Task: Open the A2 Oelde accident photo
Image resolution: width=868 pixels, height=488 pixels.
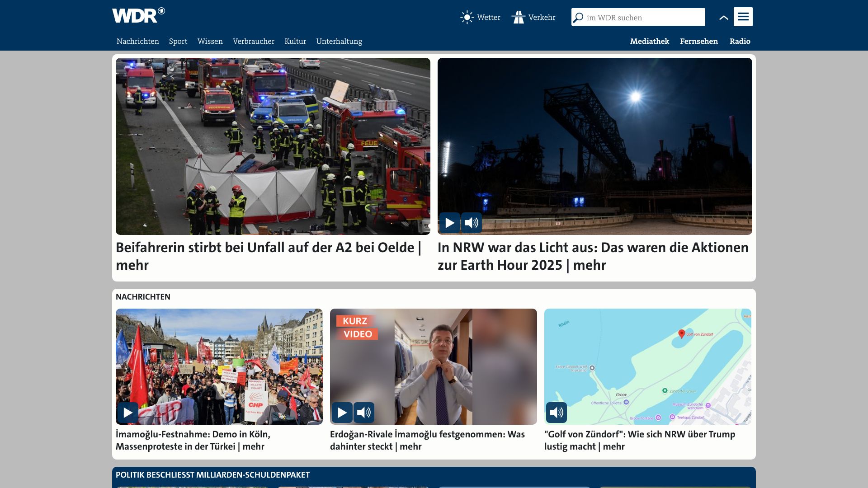Action: click(273, 146)
